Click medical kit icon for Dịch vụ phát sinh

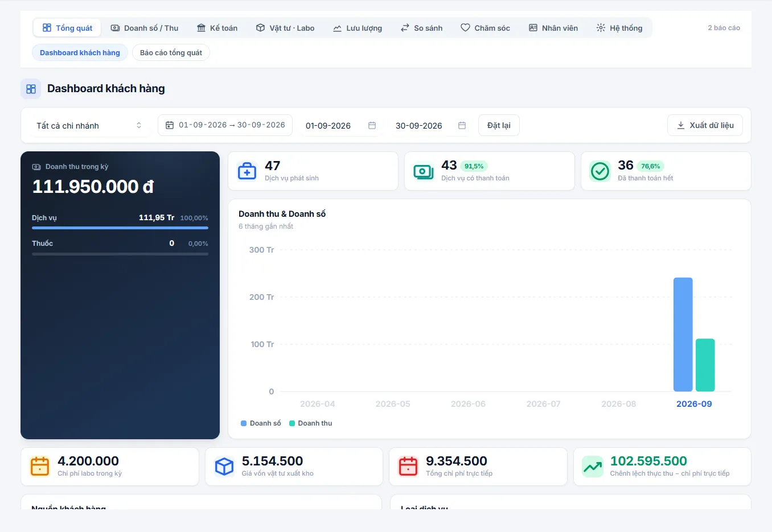pyautogui.click(x=247, y=171)
